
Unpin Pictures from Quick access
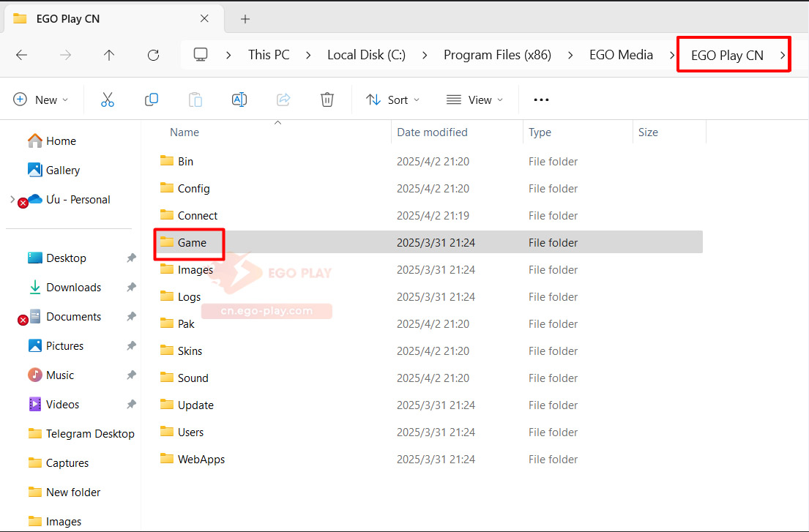pyautogui.click(x=132, y=346)
